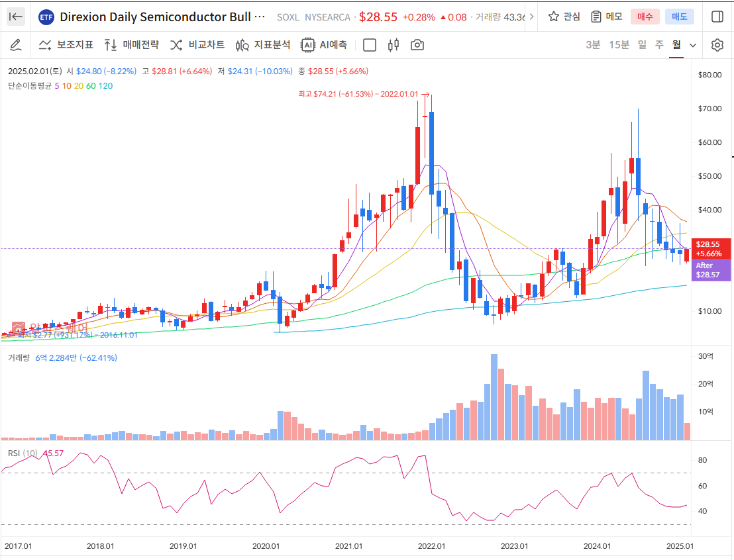Click the 시 $24.80 open value
The height and width of the screenshot is (560, 734).
click(x=101, y=71)
